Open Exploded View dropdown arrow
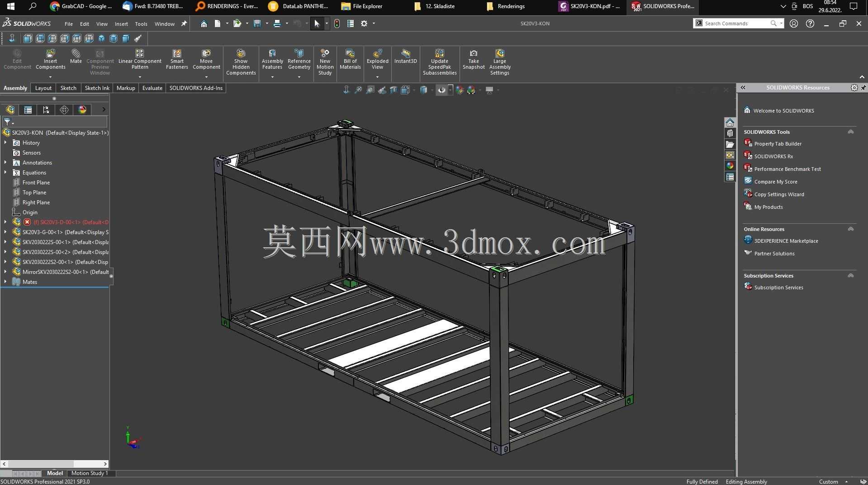Screen dimensions: 868x485 click(377, 77)
